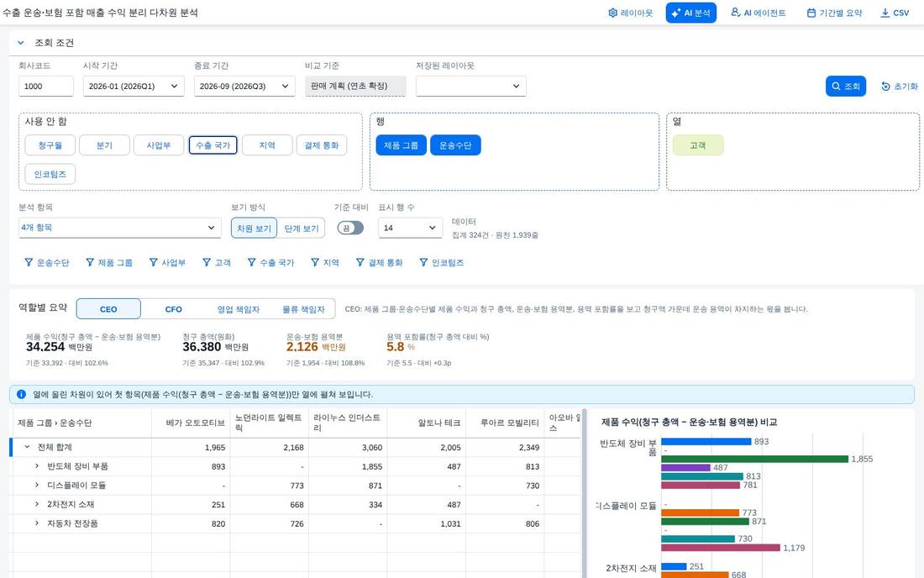Open the 레이아웃 settings gear button
Image resolution: width=924 pixels, height=578 pixels.
(630, 13)
